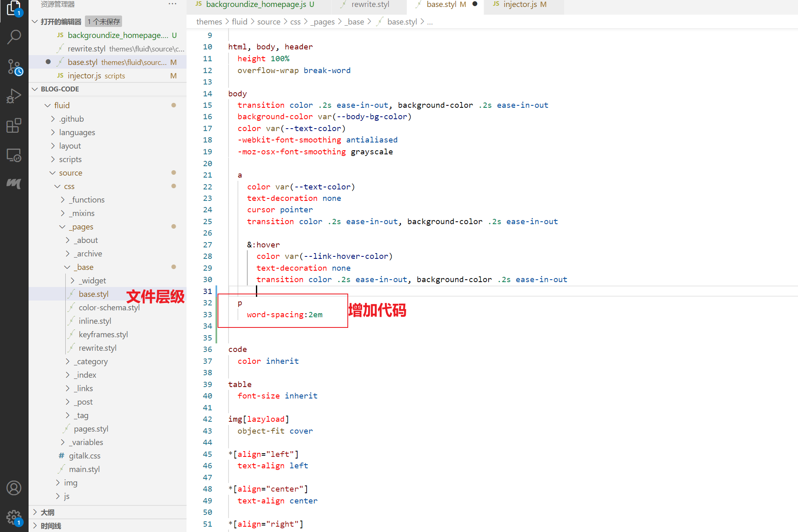Screen dimensions: 798x532
Task: Open Run and Debug view
Action: [x=14, y=96]
